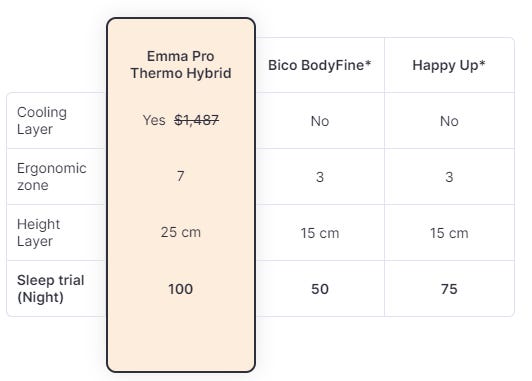The height and width of the screenshot is (381, 532).
Task: Click Bico BodyFine's ergonomic zone value 3
Action: click(x=320, y=177)
